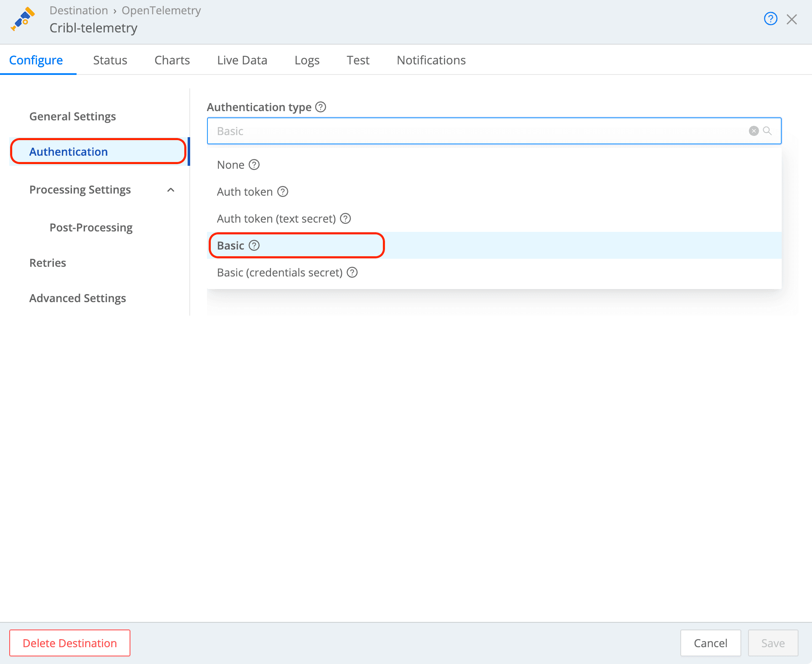
Task: Click the help icon beside the None option
Action: coord(254,165)
